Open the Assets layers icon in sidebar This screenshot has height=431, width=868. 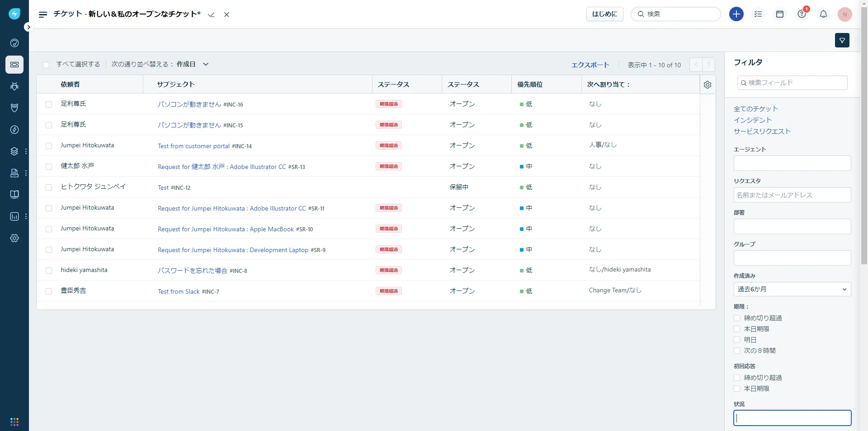point(14,151)
